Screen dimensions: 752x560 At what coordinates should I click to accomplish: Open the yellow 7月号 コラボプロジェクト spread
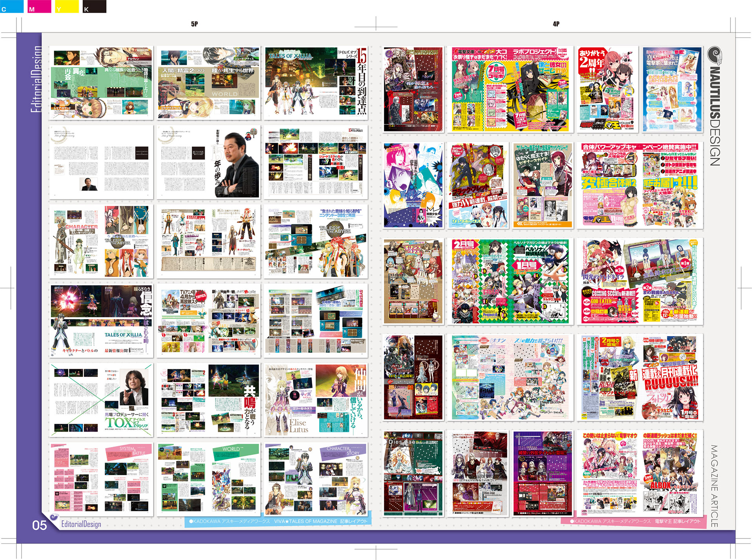tap(510, 89)
